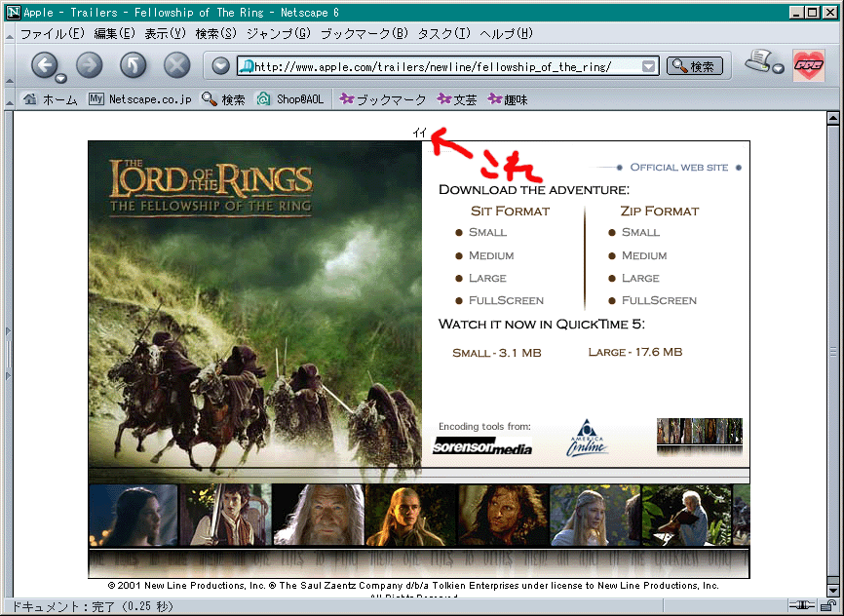Click the Frodo holding sword thumbnail

tap(227, 515)
